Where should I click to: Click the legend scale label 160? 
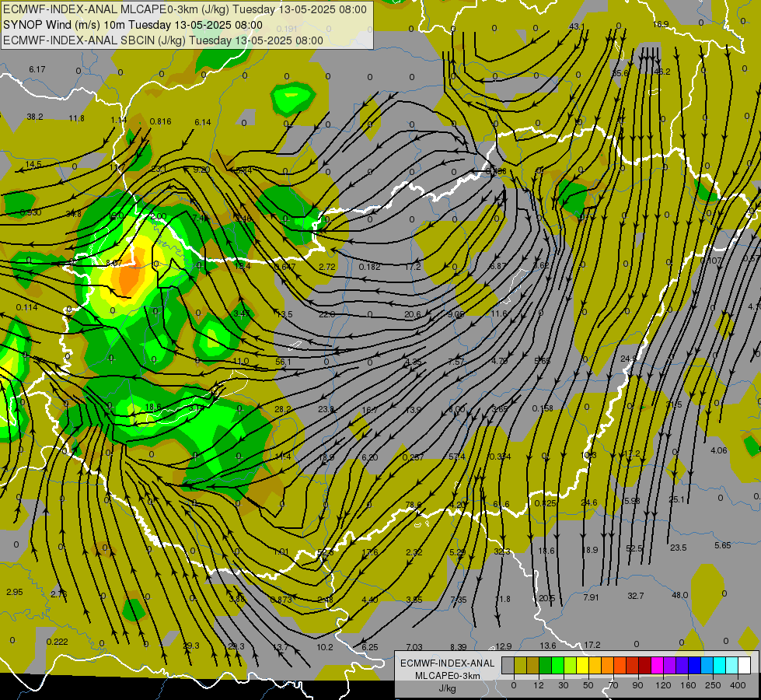688,685
